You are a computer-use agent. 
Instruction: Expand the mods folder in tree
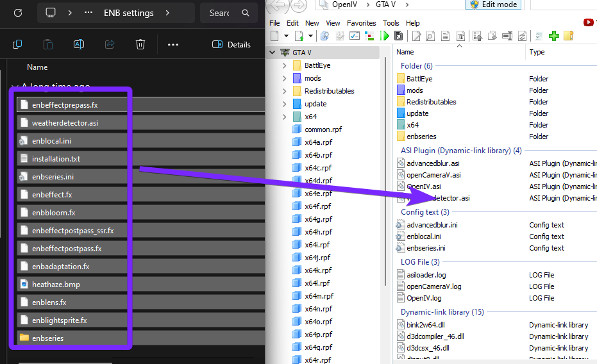(285, 78)
